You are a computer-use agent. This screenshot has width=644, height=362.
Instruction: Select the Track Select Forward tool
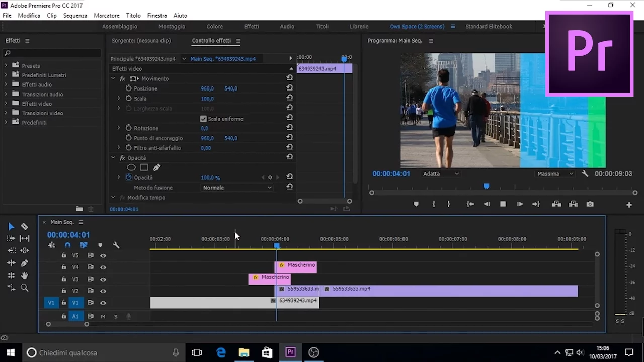pyautogui.click(x=11, y=239)
